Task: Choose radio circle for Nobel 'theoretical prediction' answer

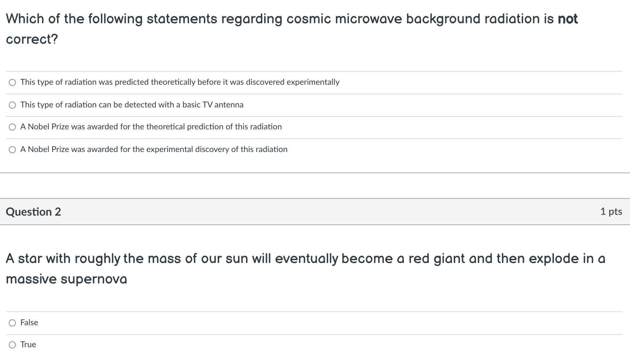Action: click(x=12, y=127)
